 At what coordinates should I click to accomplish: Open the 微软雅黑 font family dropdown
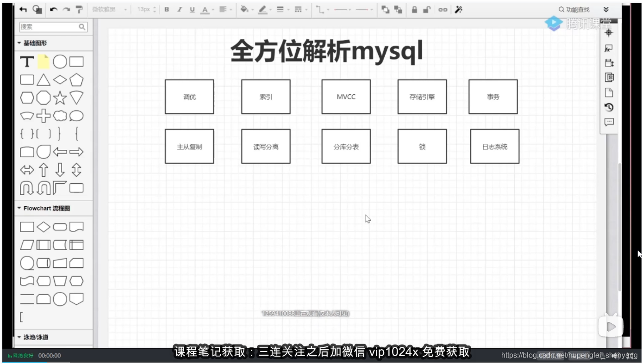point(107,9)
